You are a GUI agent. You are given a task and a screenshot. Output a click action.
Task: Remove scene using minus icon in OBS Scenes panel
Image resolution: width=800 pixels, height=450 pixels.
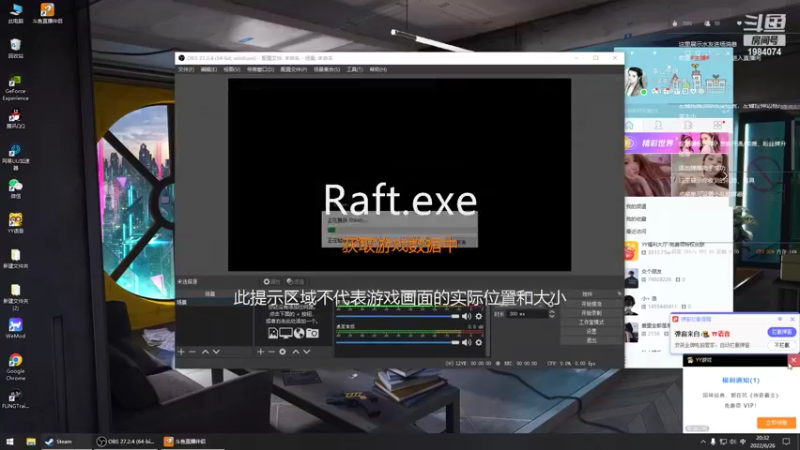(192, 352)
